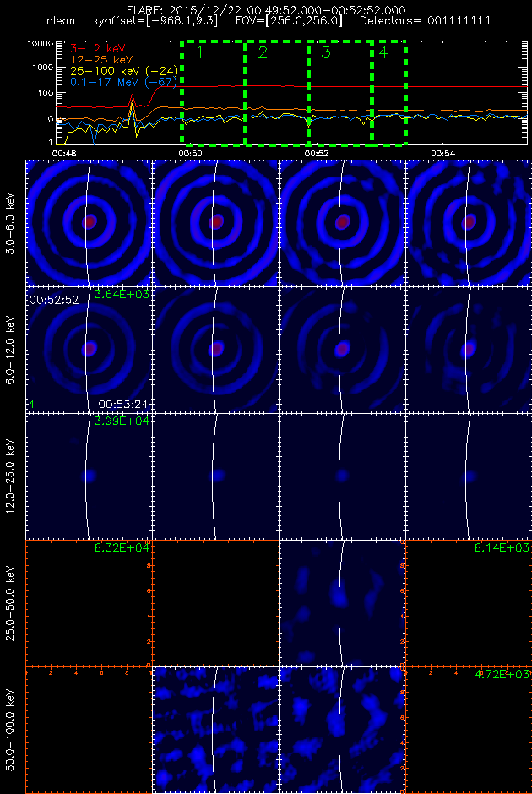
Task: Click the 4.72E+03 value
Action: click(x=502, y=675)
